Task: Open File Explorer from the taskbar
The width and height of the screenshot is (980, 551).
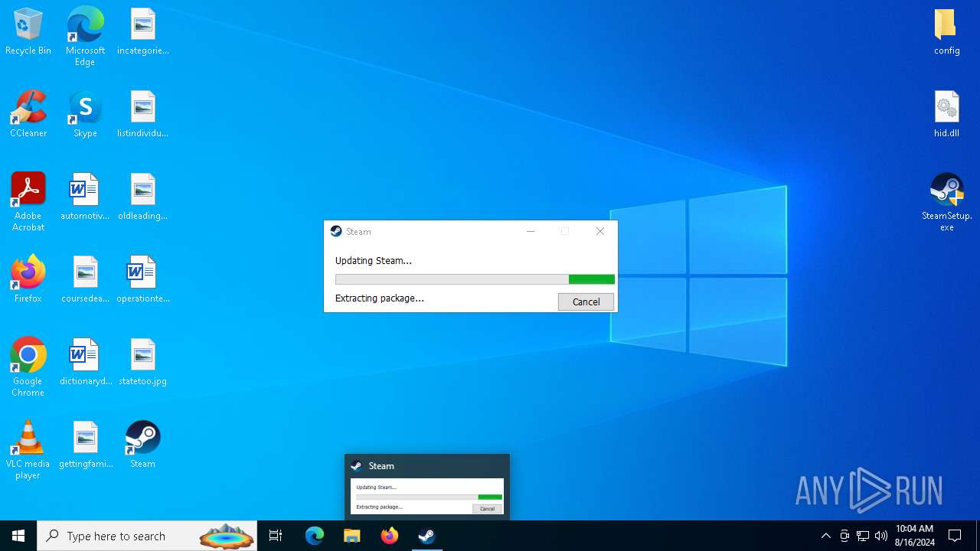Action: pyautogui.click(x=352, y=536)
